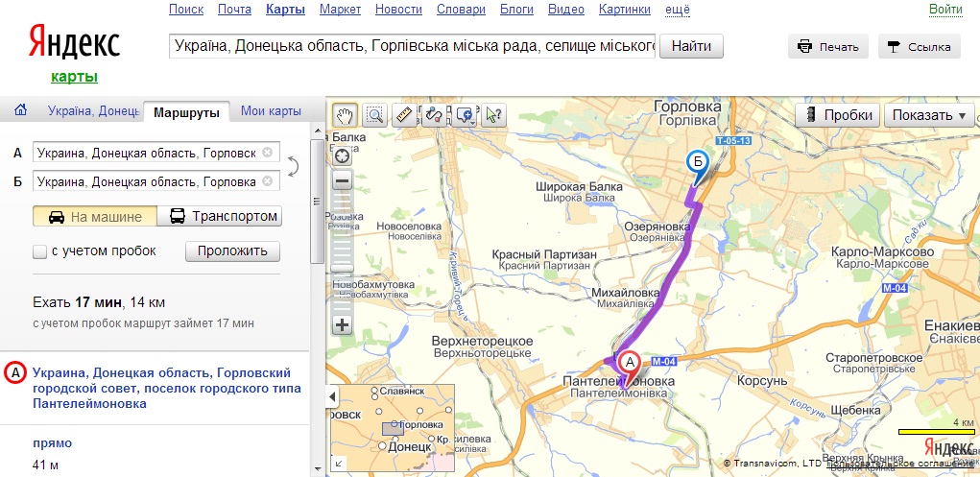The height and width of the screenshot is (477, 980).
Task: Select the zoom-to-area magnifier tool
Action: click(374, 115)
